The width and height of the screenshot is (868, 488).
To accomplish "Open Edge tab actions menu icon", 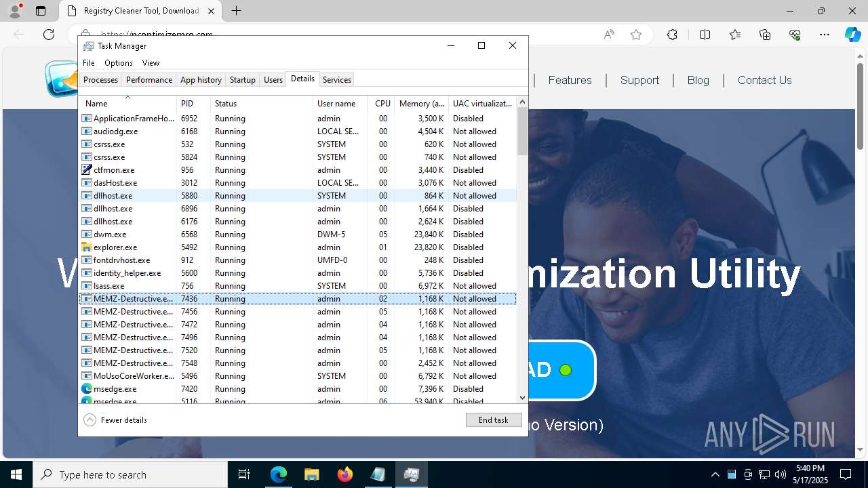I will [x=41, y=11].
